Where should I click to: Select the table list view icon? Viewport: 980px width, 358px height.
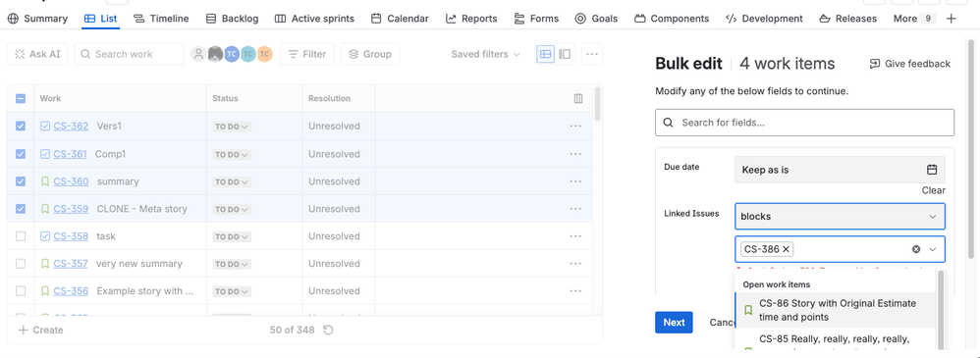coord(546,54)
